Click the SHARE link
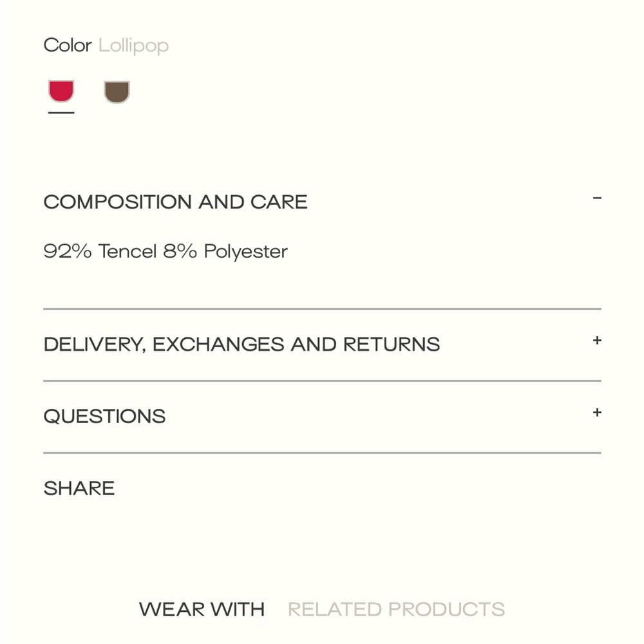The width and height of the screenshot is (644, 644). 79,488
